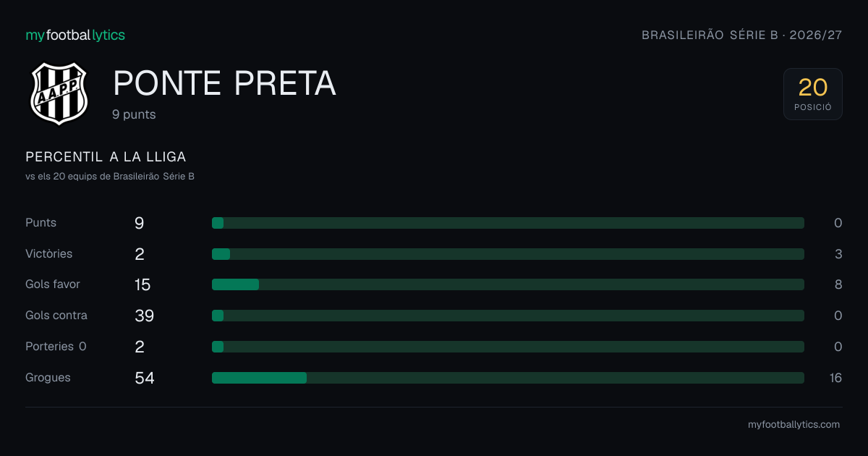Click the Gols contra percentile bar
Viewport: 868px width, 456px height.
[508, 316]
